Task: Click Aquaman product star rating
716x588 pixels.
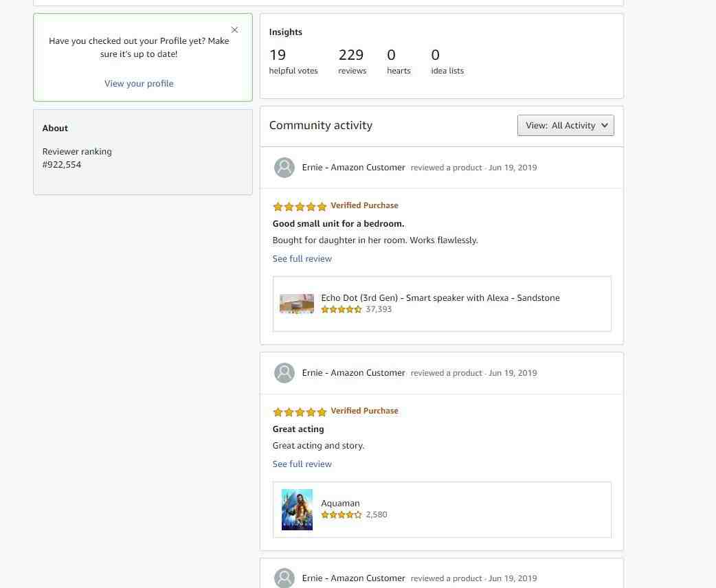Action: 341,515
